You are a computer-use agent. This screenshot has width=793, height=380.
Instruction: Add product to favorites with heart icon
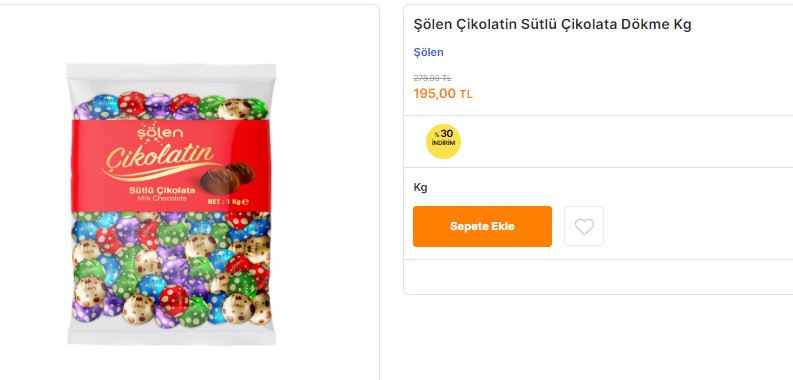[x=584, y=226]
